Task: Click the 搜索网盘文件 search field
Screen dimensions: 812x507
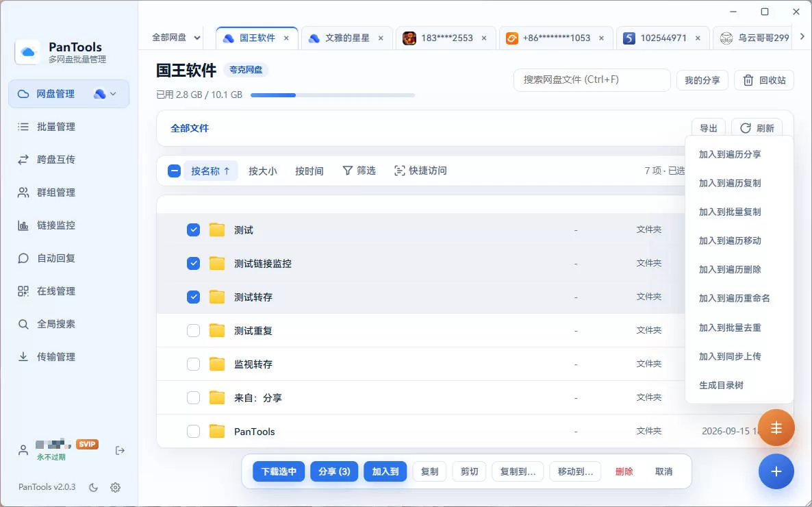Action: [592, 80]
